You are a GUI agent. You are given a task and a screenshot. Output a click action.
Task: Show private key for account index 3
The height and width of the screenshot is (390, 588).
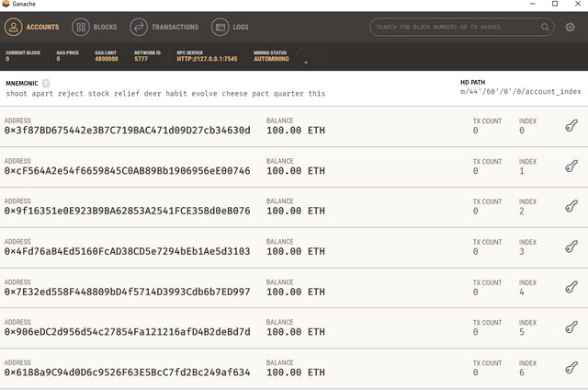[x=571, y=247]
